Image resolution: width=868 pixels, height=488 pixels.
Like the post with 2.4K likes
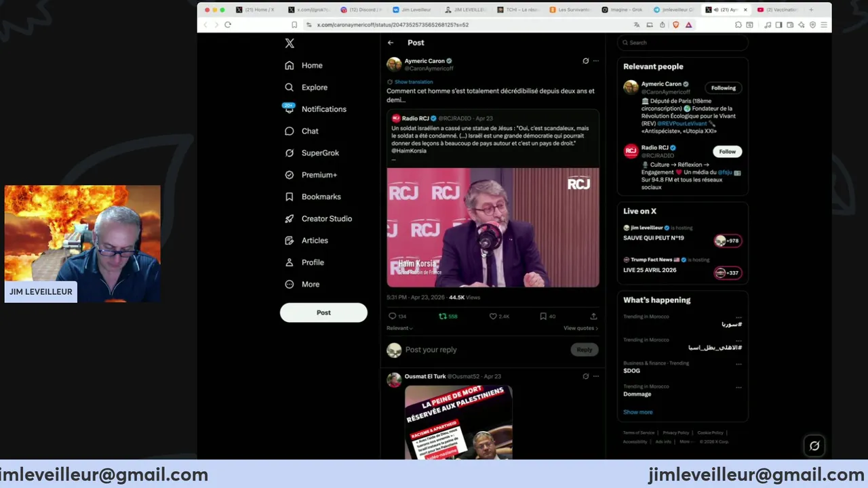click(x=499, y=317)
